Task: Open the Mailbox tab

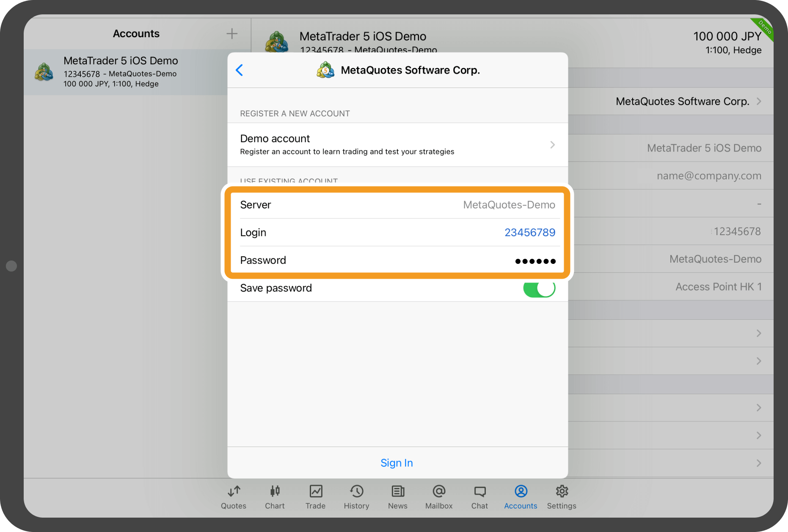Action: click(439, 497)
